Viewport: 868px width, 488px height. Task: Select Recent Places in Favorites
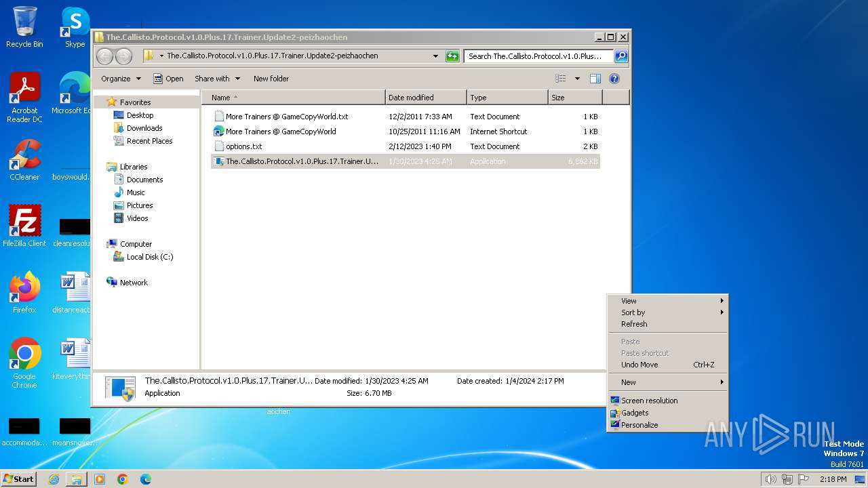143,141
